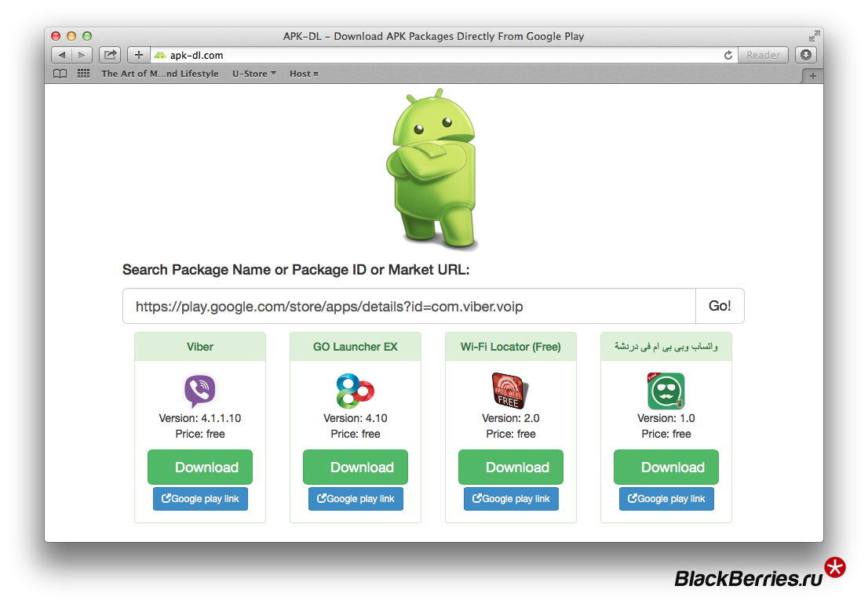Screen dimensions: 868x604
Task: Click the Wi-Fi Locator app icon
Action: pyautogui.click(x=510, y=391)
